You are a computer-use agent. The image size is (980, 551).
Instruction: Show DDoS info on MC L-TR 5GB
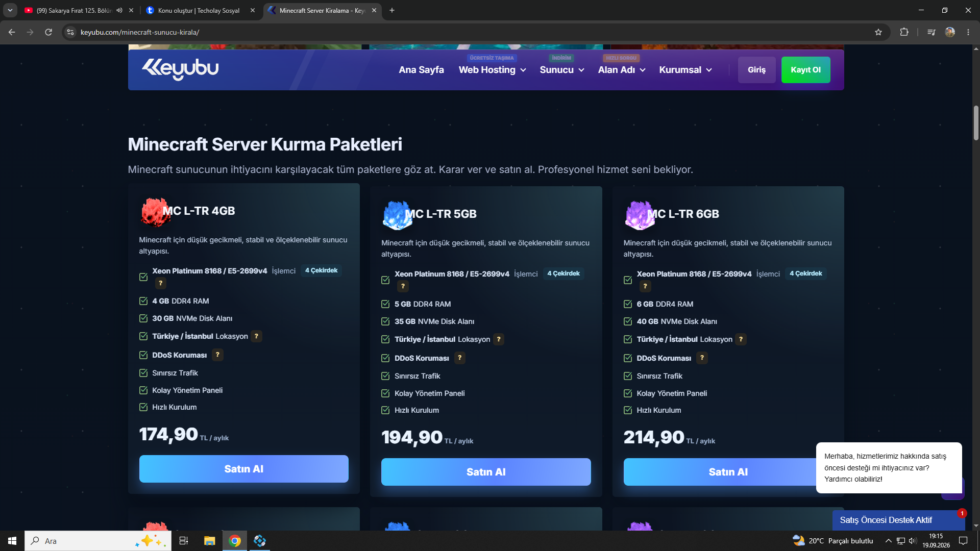tap(460, 358)
